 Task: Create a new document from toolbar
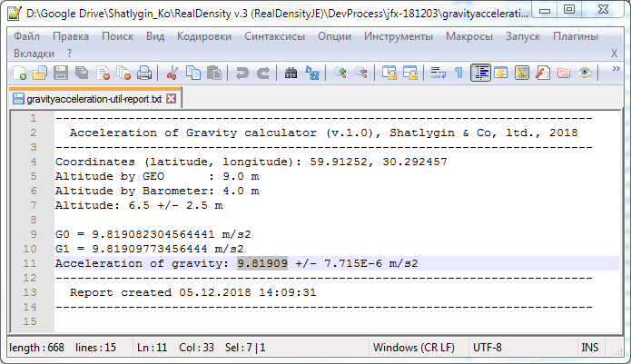19,74
